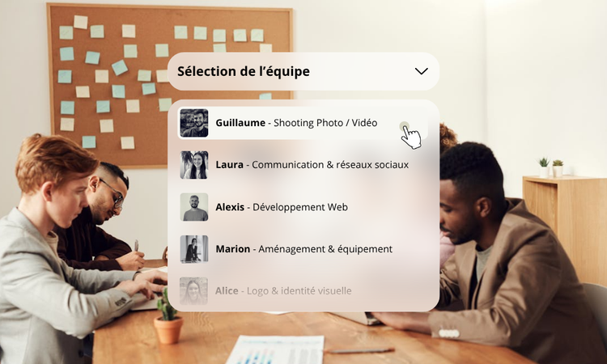Click Alexis's profile photo
The width and height of the screenshot is (607, 364).
(x=194, y=207)
